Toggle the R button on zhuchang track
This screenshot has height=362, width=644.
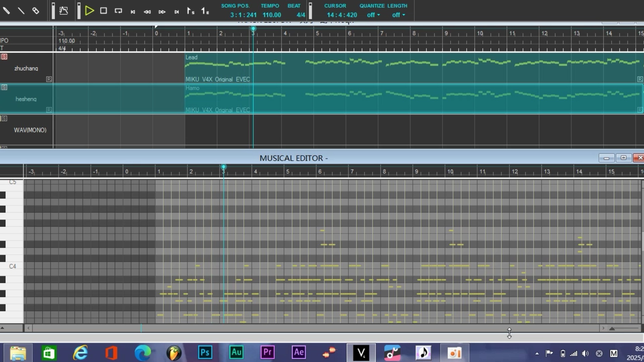coord(49,79)
